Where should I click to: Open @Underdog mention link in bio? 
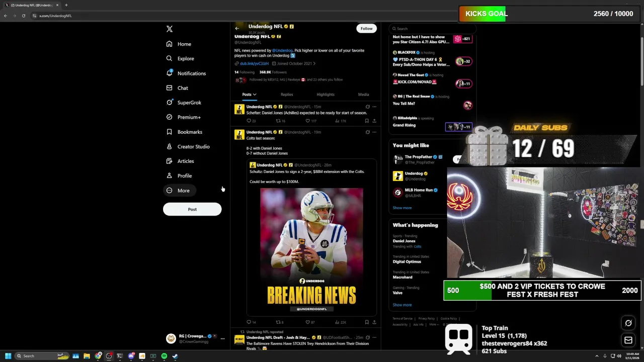pyautogui.click(x=282, y=50)
